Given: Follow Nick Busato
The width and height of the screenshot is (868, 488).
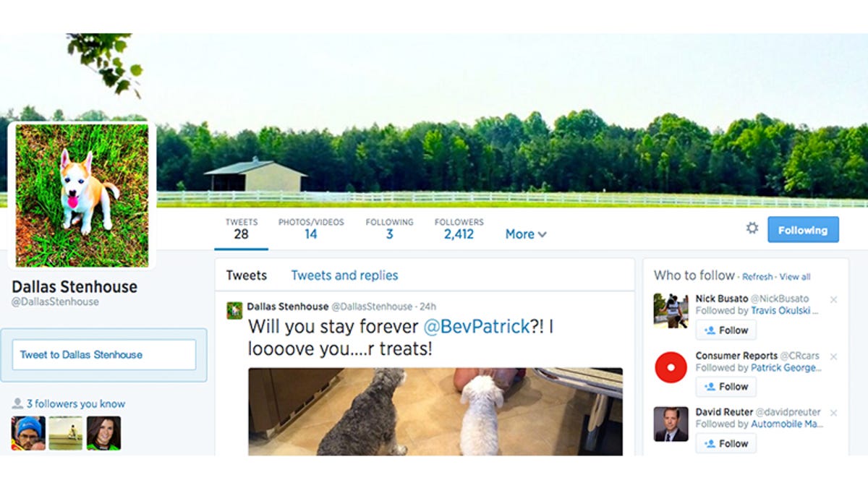Looking at the screenshot, I should [726, 330].
